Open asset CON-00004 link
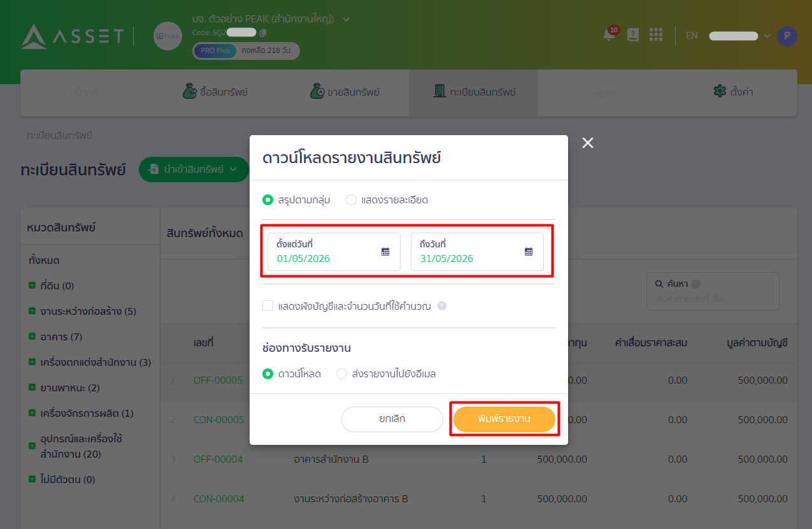This screenshot has height=529, width=812. (218, 499)
